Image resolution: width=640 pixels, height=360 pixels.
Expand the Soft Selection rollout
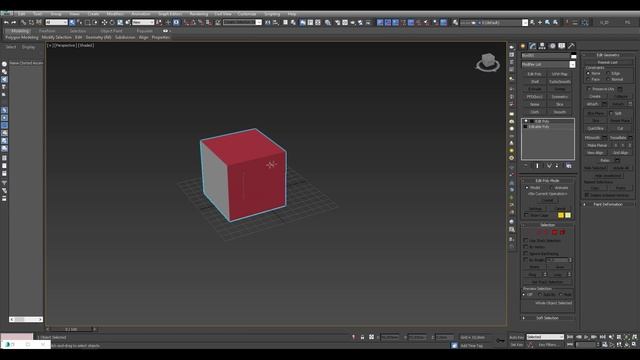point(547,318)
